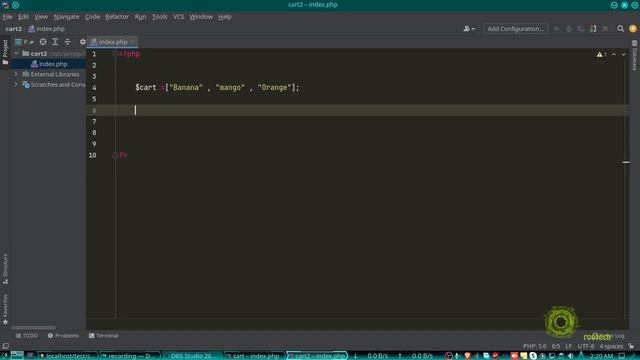Click the Run play icon
The image size is (640, 360).
tap(557, 29)
